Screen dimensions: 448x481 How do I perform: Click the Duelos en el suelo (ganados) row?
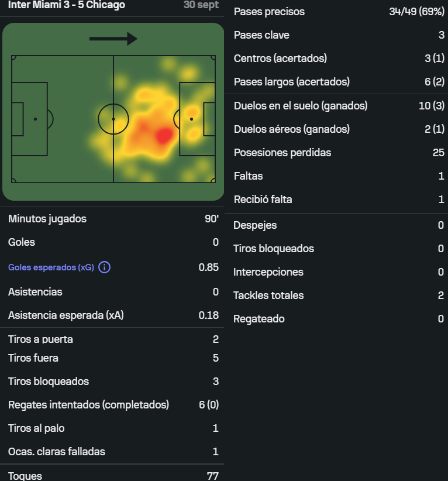click(x=339, y=106)
